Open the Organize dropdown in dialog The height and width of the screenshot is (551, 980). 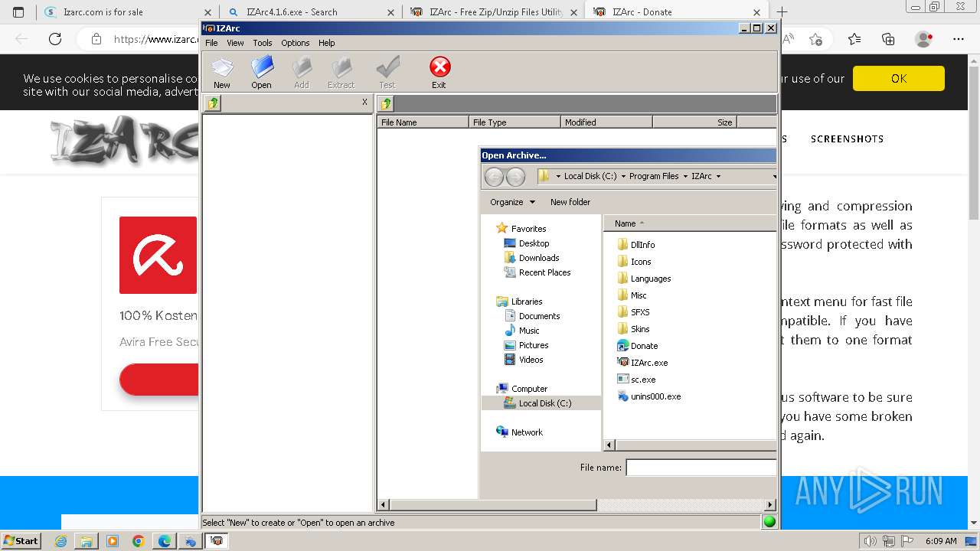(512, 202)
